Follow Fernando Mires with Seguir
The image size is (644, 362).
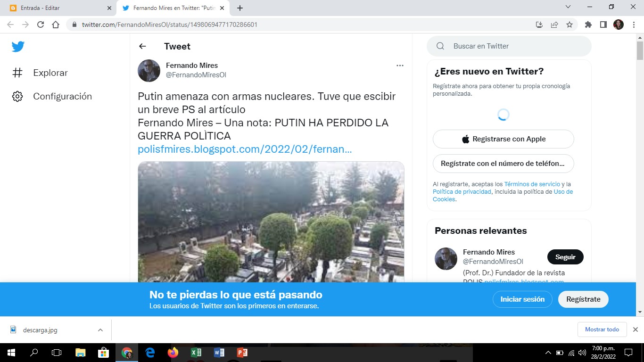[565, 257]
